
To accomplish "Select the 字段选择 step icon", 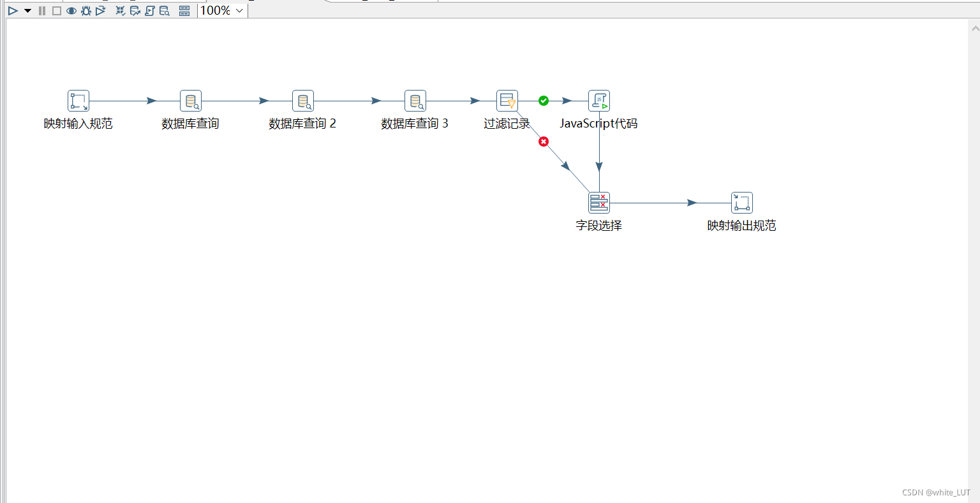I will (599, 203).
